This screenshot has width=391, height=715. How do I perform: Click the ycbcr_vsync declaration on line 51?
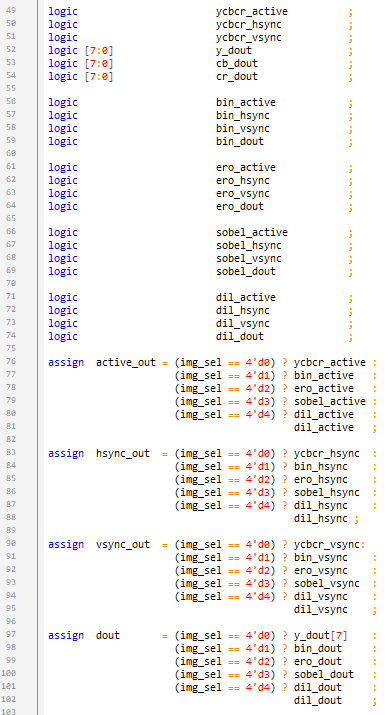(x=249, y=37)
